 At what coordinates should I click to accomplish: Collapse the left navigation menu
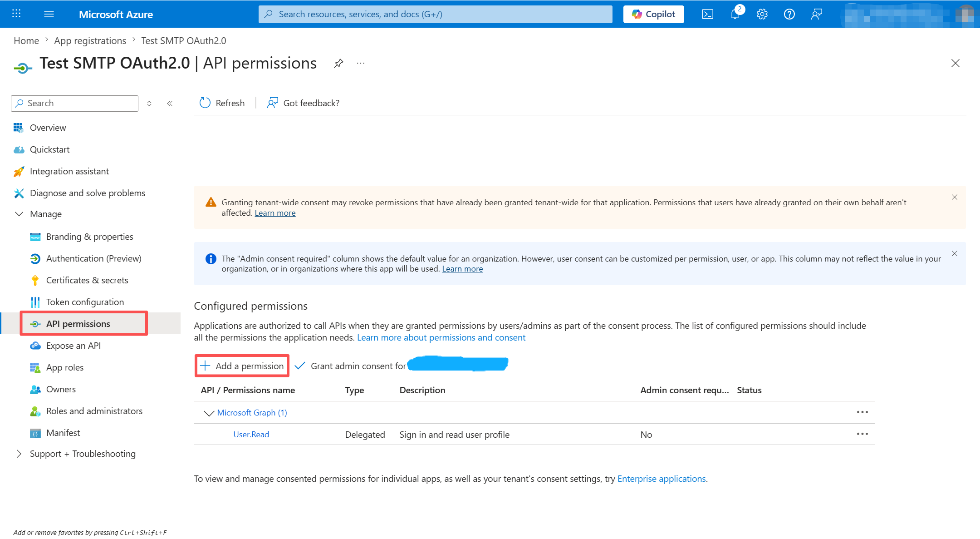point(170,104)
